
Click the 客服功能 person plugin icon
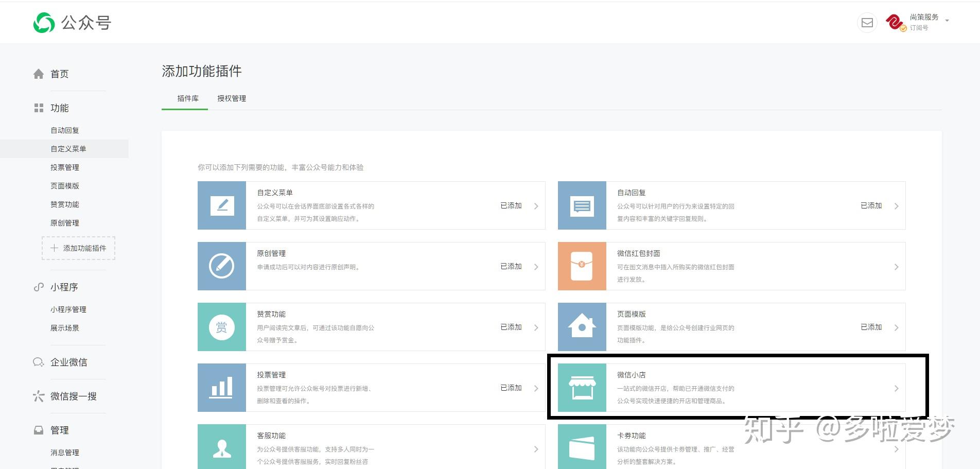coord(222,447)
